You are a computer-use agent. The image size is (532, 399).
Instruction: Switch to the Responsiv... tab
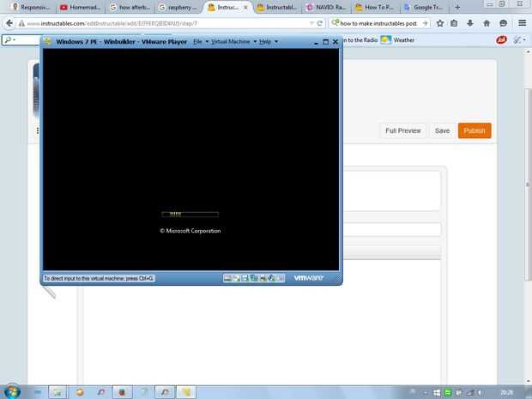31,7
